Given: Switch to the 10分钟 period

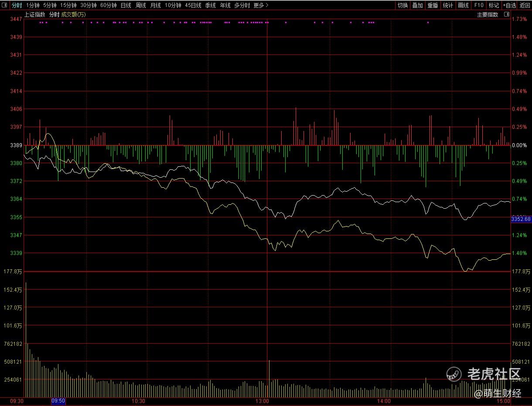Looking at the screenshot, I should click(x=173, y=6).
